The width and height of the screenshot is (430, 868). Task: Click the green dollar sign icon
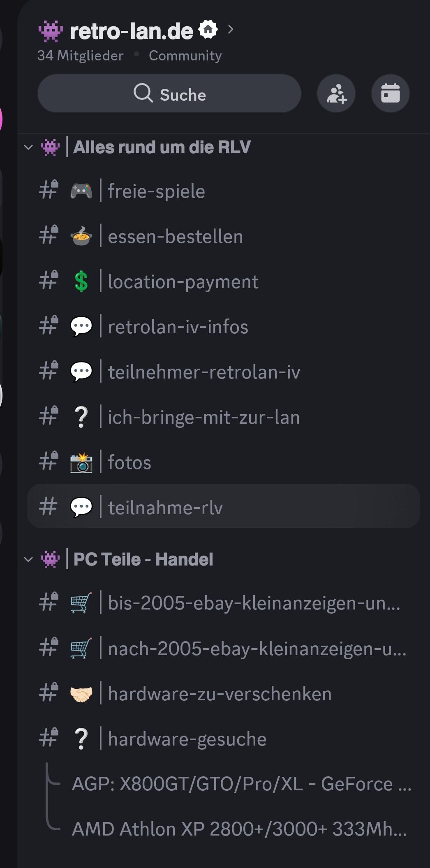tap(81, 282)
